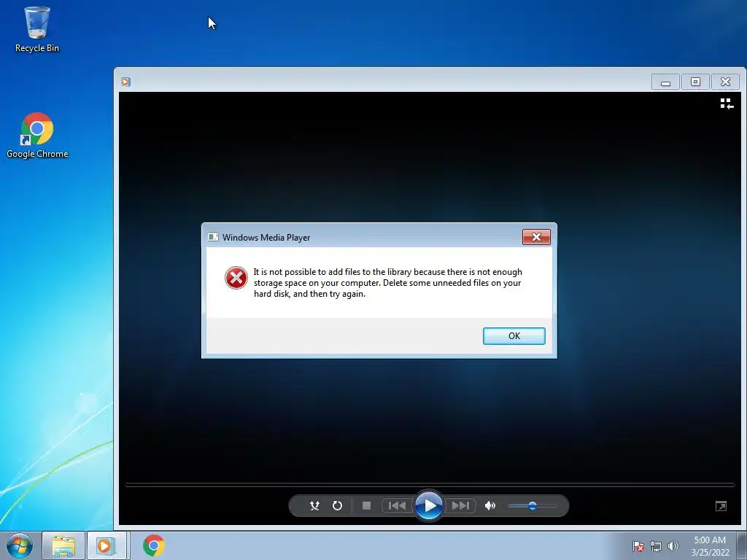The height and width of the screenshot is (560, 747).
Task: Open the Windows Start menu
Action: 20,545
